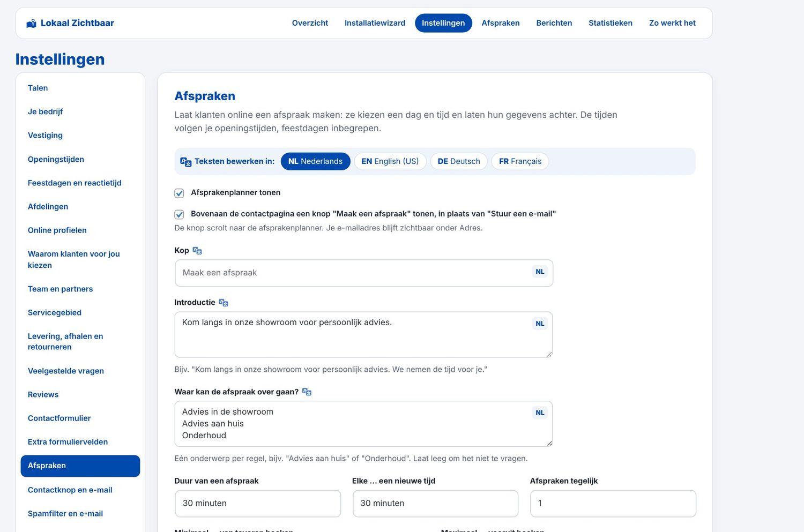This screenshot has width=804, height=532.
Task: Open 'Feestdagen en reactietijd' in sidebar
Action: [x=80, y=183]
